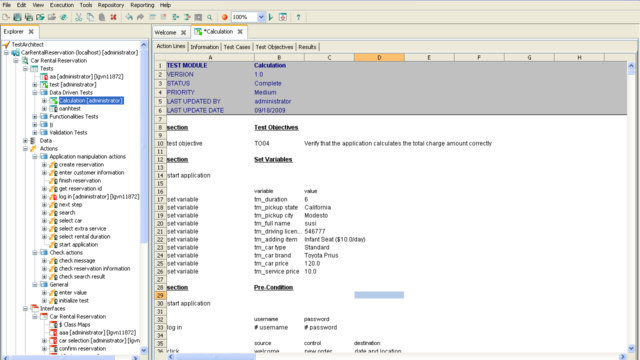Select column D header
The width and height of the screenshot is (640, 360).
pyautogui.click(x=379, y=58)
